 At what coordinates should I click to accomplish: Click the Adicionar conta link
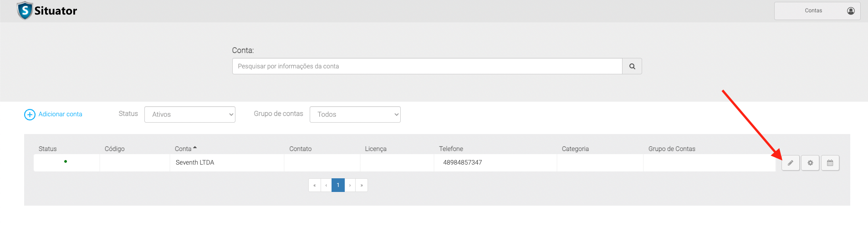coord(60,114)
